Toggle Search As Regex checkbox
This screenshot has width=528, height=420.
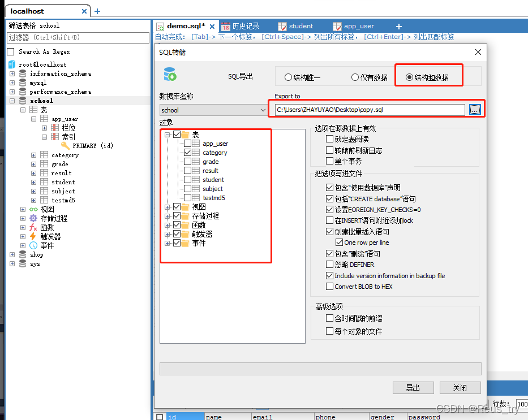coord(11,51)
